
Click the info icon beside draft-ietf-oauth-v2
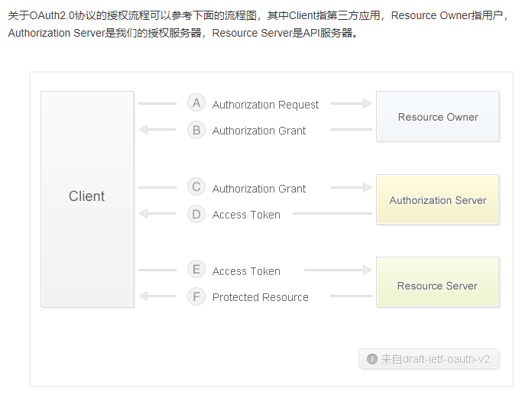372,359
